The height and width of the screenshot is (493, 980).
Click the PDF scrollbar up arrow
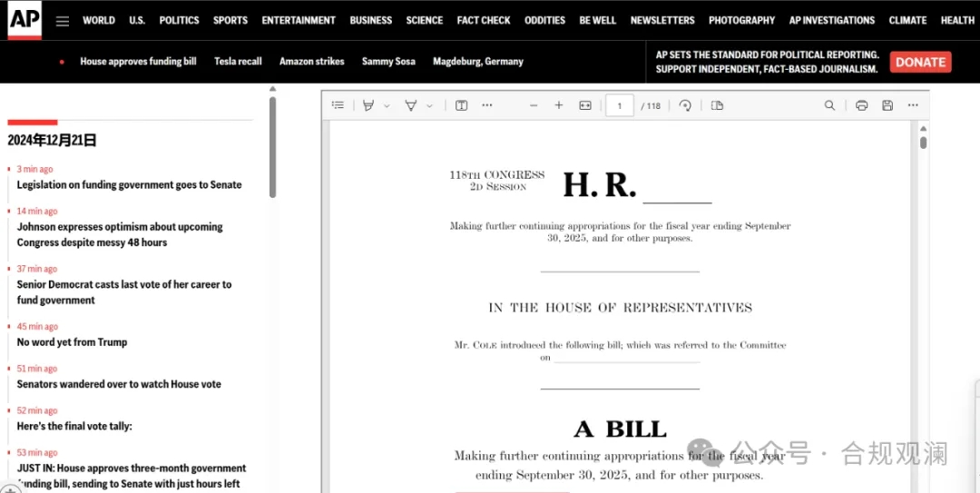point(923,128)
